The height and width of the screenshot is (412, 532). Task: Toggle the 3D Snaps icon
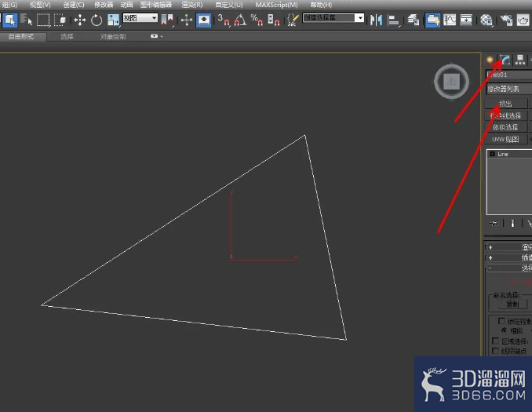pyautogui.click(x=224, y=20)
